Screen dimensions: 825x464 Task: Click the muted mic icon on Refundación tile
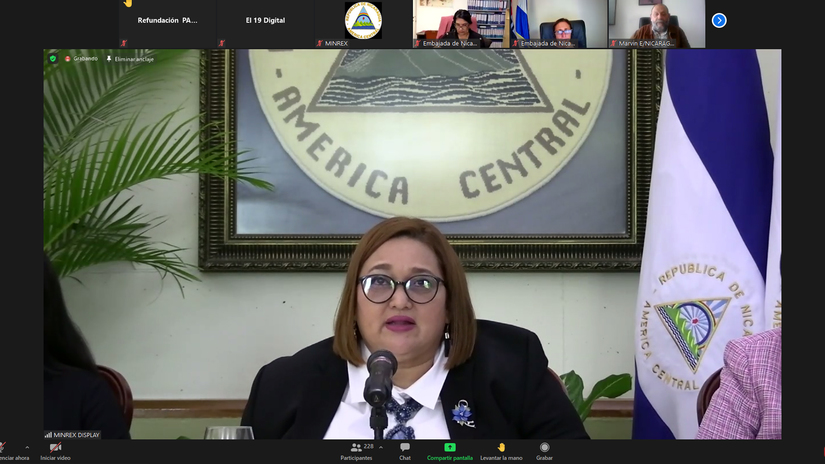124,44
